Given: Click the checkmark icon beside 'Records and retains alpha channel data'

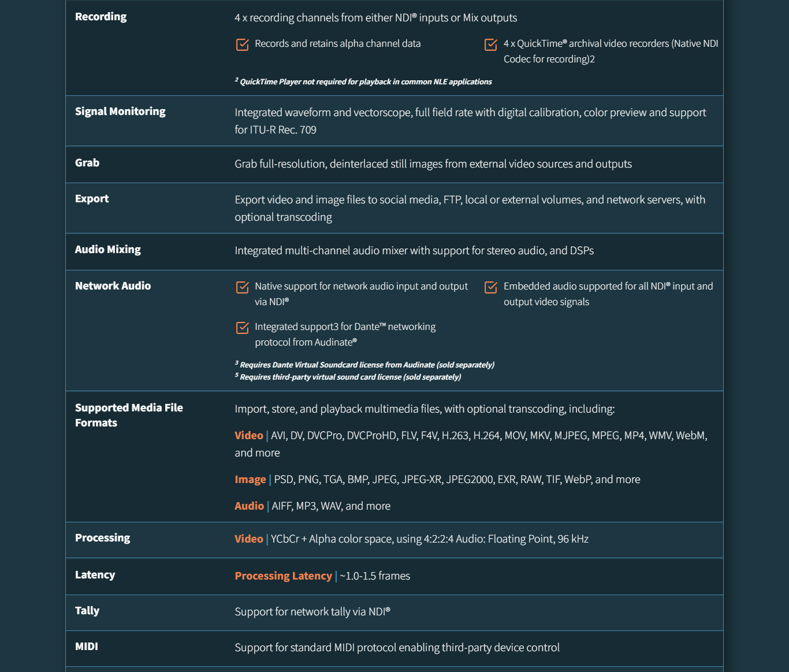Looking at the screenshot, I should click(x=243, y=44).
